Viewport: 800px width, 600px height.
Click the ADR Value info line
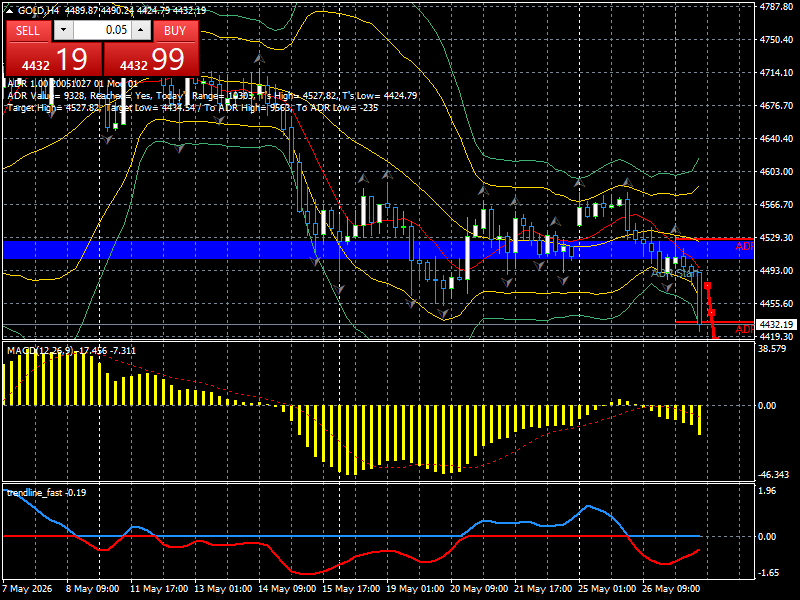(212, 95)
